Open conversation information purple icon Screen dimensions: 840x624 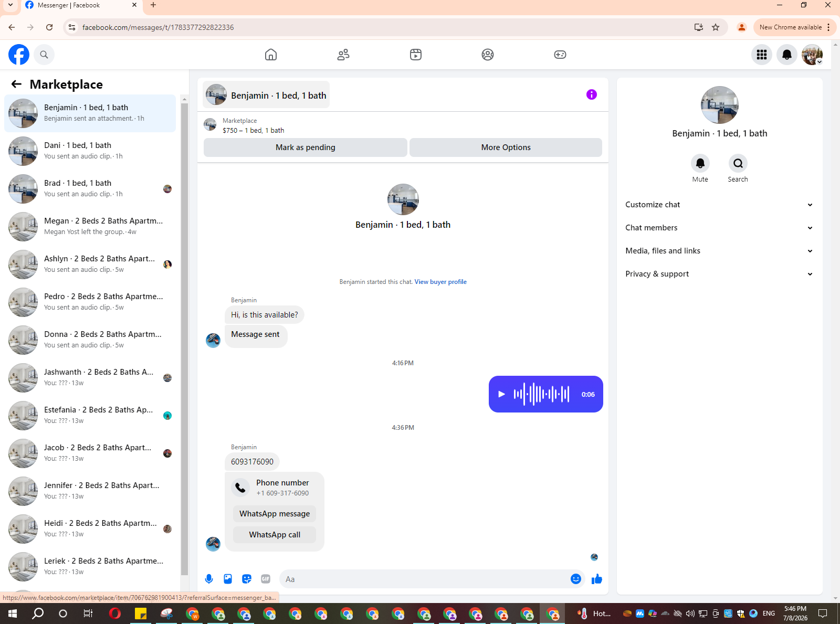tap(592, 94)
